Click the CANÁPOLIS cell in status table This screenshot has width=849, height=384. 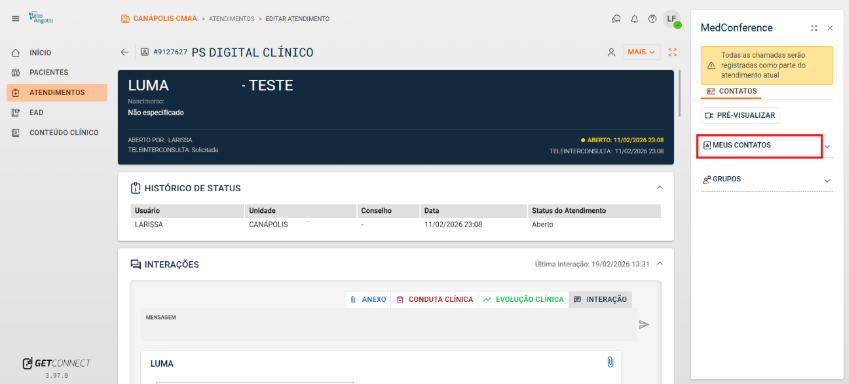click(x=269, y=224)
